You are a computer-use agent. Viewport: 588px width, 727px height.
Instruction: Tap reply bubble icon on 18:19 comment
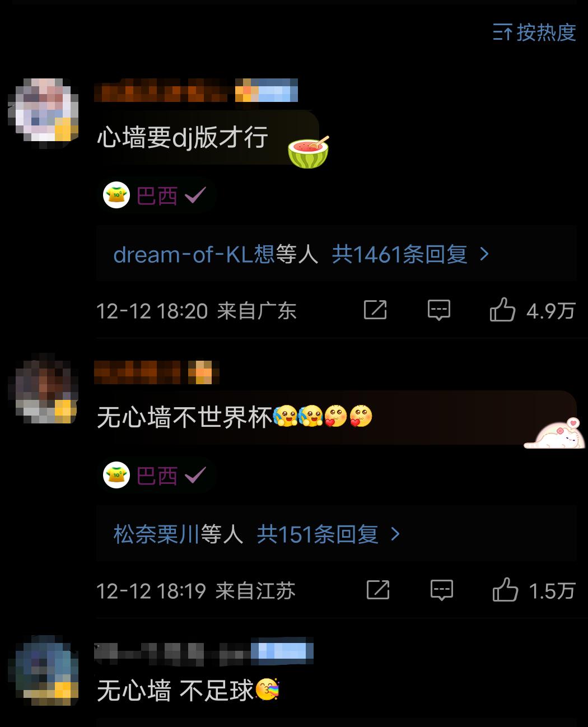[x=442, y=590]
